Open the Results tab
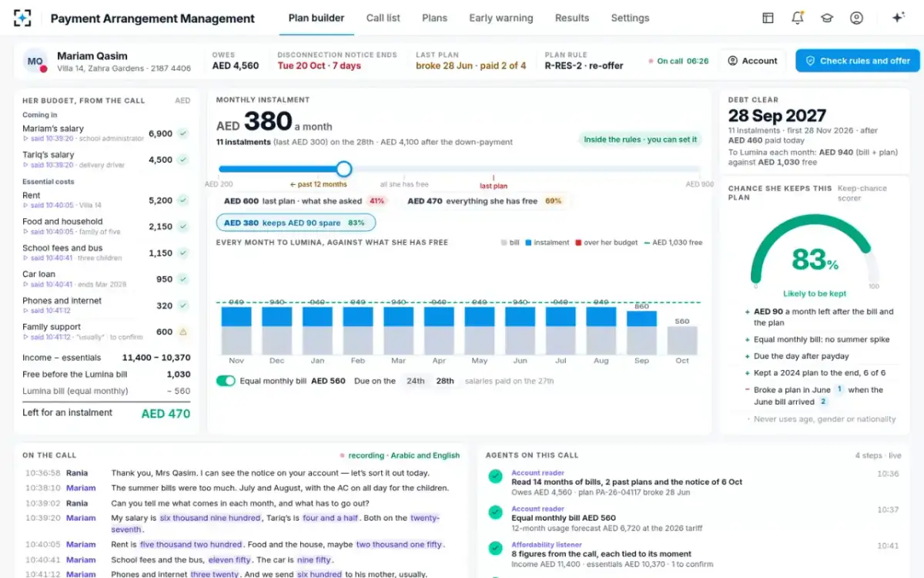This screenshot has width=924, height=578. pos(572,18)
